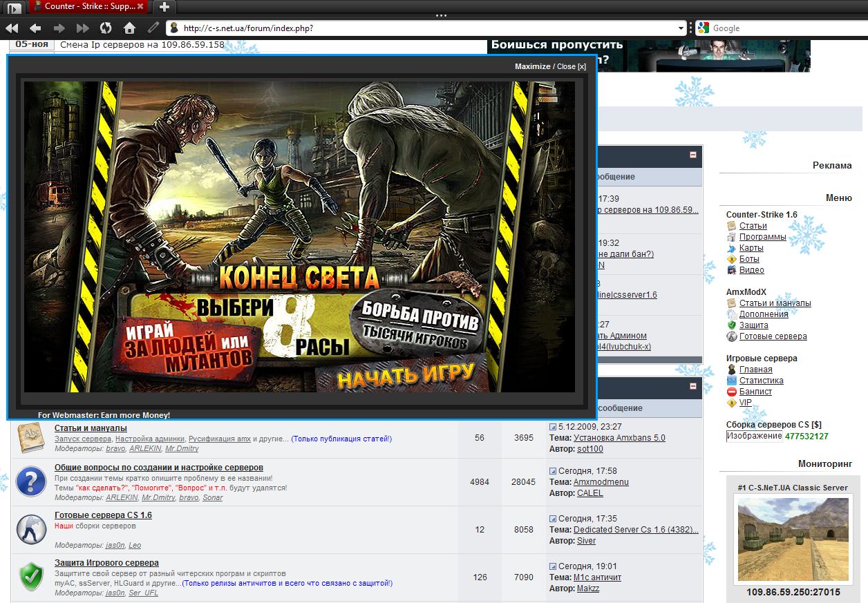Close the Counter-Strike tab

point(141,7)
